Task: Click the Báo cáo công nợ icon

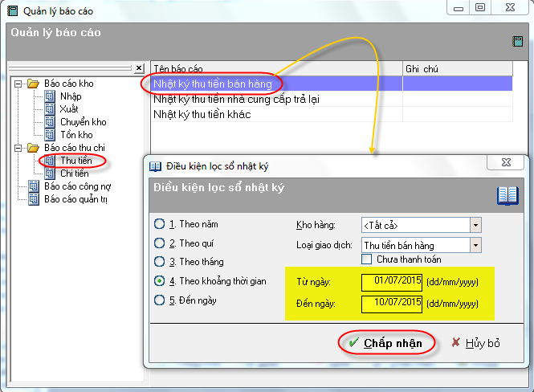Action: (33, 186)
